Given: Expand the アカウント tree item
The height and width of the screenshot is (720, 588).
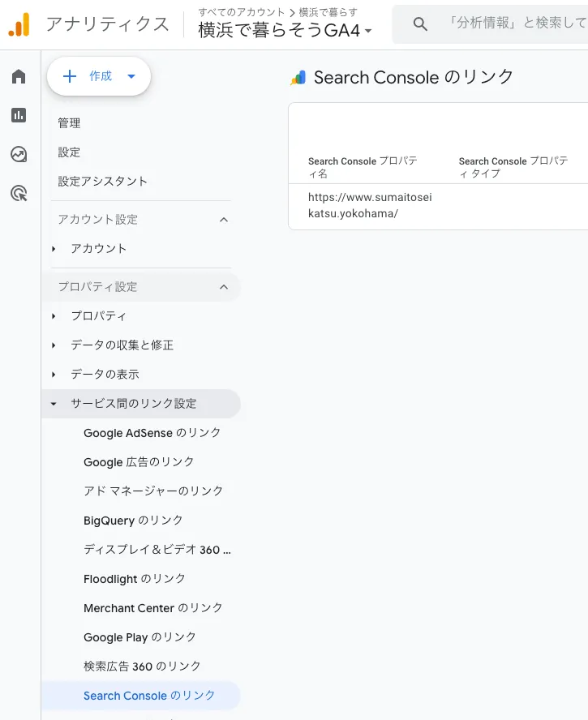Looking at the screenshot, I should [x=54, y=249].
